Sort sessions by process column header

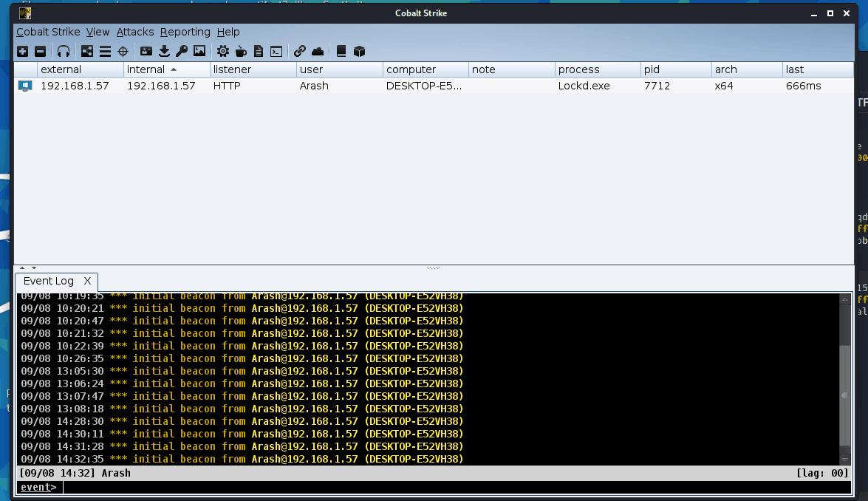point(598,69)
